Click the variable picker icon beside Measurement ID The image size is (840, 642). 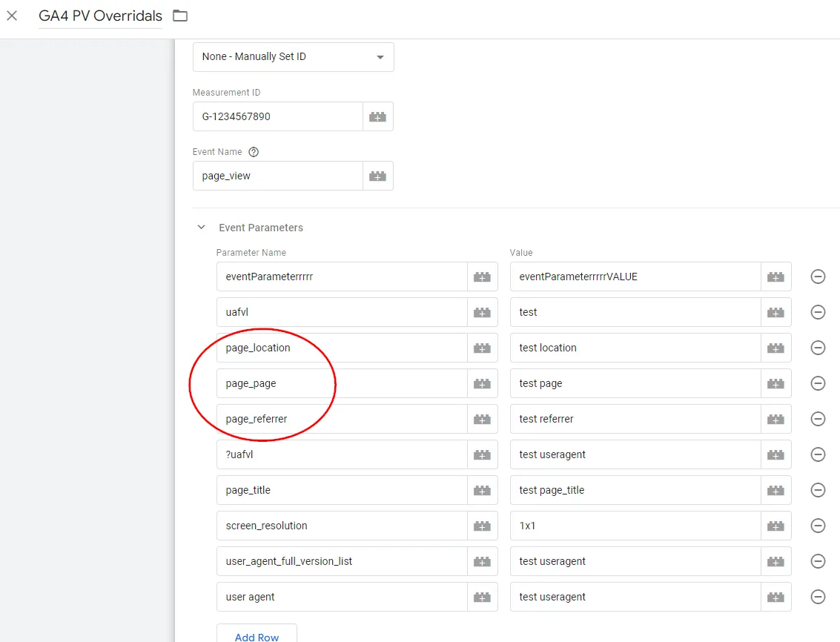coord(378,116)
